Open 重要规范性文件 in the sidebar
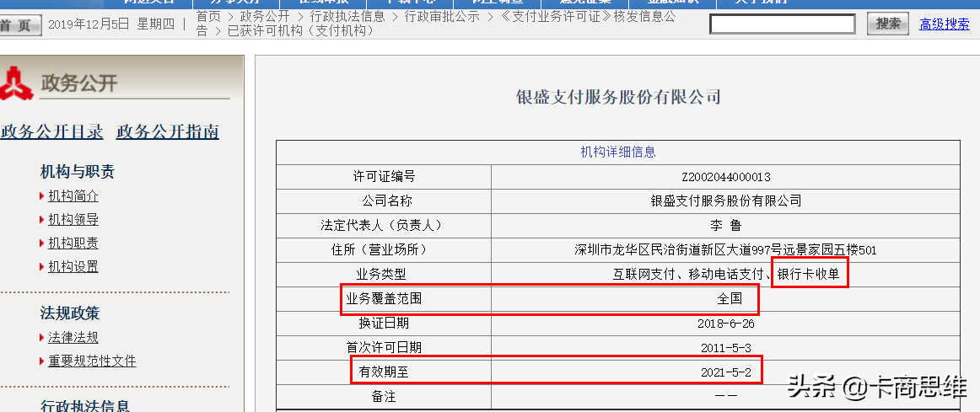Image resolution: width=980 pixels, height=412 pixels. point(92,361)
